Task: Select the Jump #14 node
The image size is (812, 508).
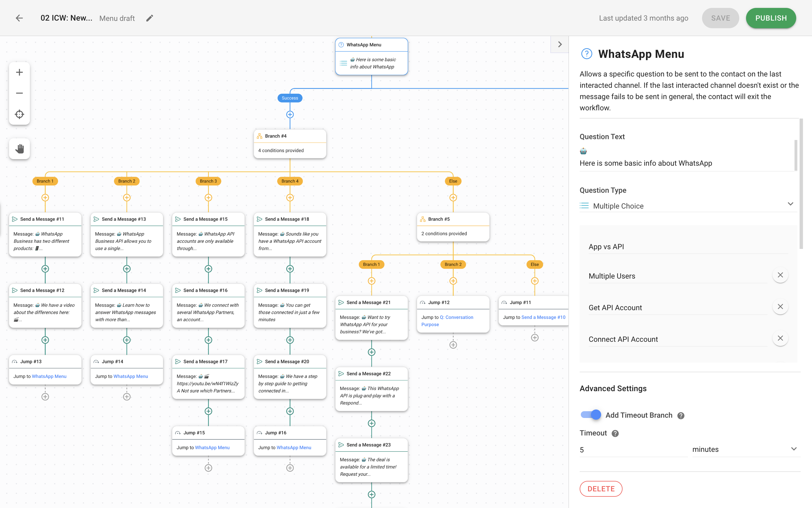Action: click(x=127, y=370)
